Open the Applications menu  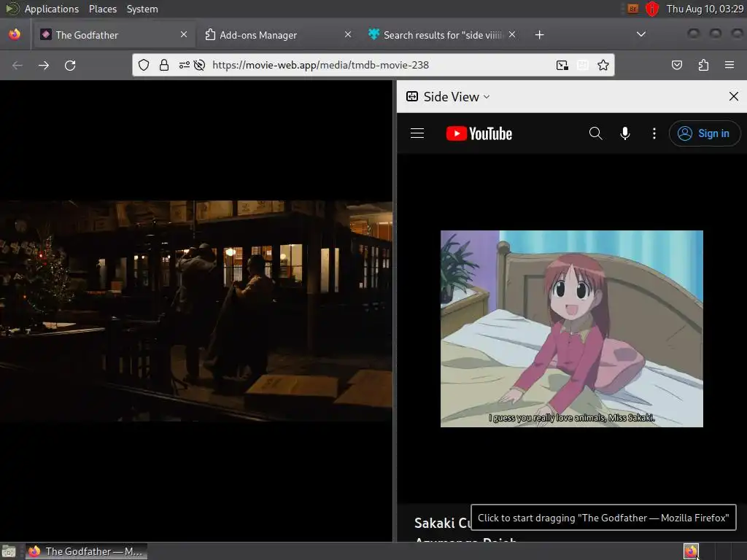(x=52, y=9)
